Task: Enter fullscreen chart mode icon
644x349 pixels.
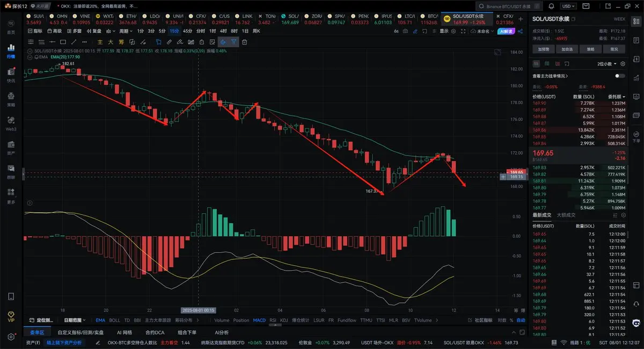Action: [x=463, y=31]
